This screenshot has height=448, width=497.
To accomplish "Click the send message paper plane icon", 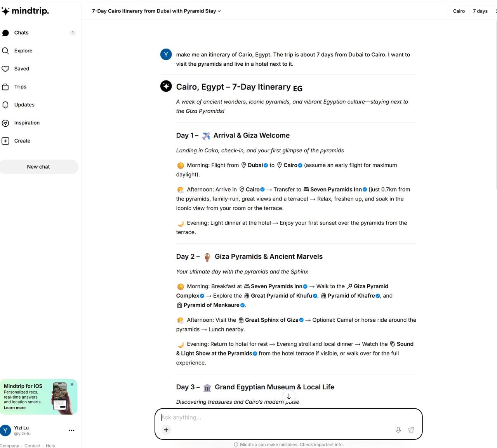I will coord(411,430).
